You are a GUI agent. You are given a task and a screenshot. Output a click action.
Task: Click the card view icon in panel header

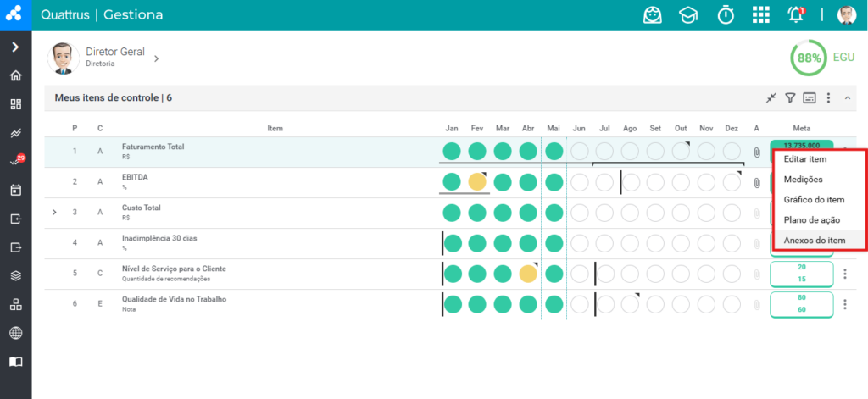810,98
